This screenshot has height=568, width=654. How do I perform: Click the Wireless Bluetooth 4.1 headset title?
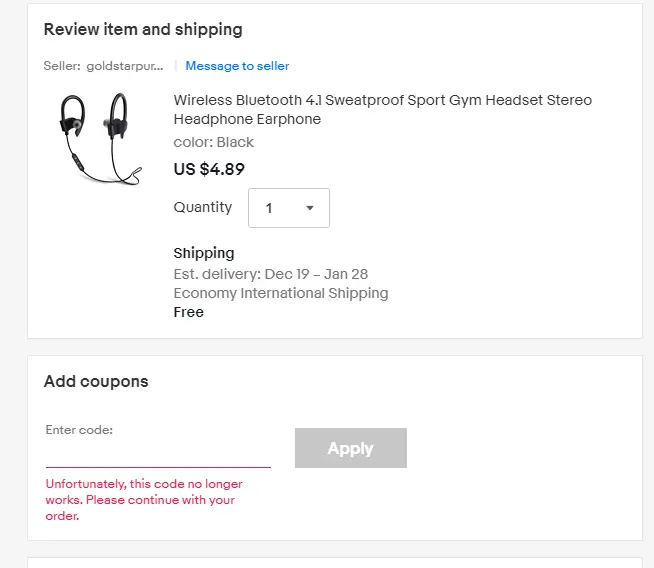pyautogui.click(x=382, y=109)
